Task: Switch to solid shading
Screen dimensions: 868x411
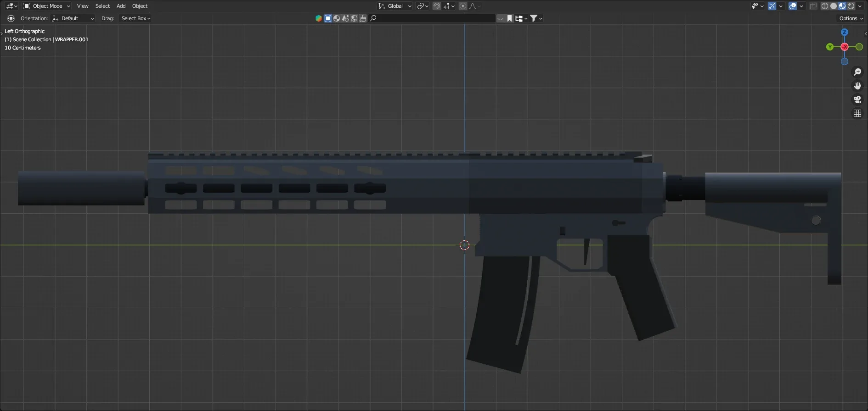Action: coord(834,6)
